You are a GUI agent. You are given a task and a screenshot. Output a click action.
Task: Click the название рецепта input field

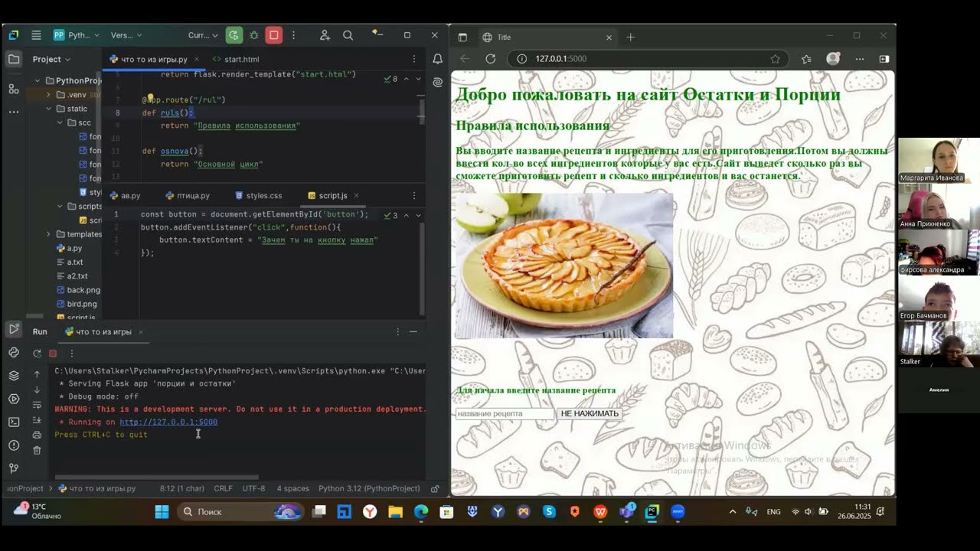coord(505,413)
